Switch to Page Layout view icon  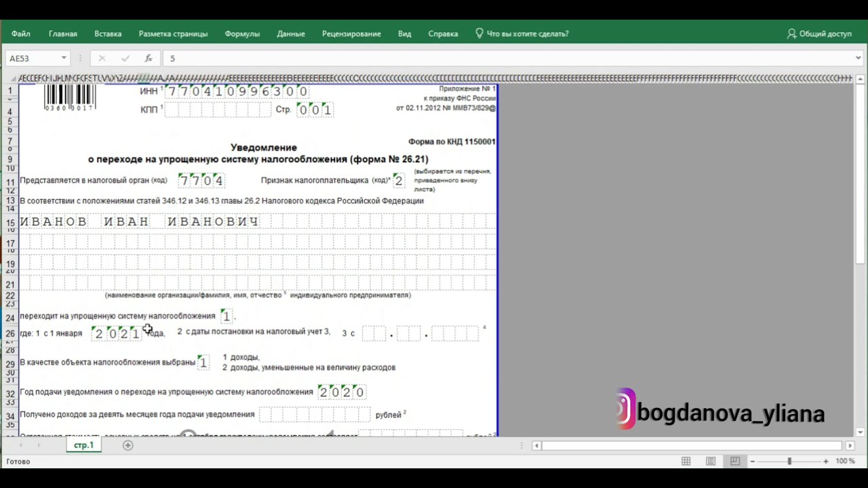pos(711,461)
